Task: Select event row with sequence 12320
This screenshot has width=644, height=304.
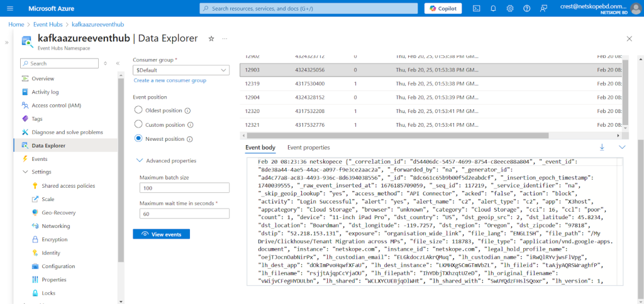Action: tap(431, 111)
